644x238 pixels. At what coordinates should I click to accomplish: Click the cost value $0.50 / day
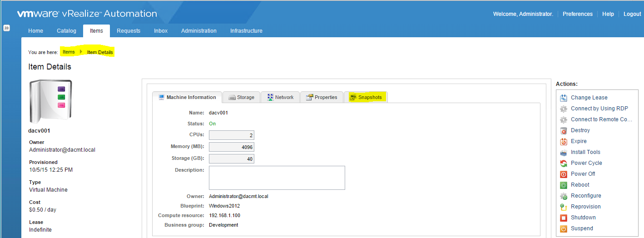(43, 210)
